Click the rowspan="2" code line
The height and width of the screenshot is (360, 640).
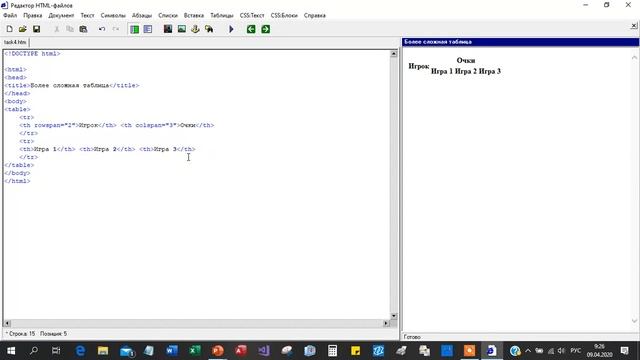tap(117, 125)
